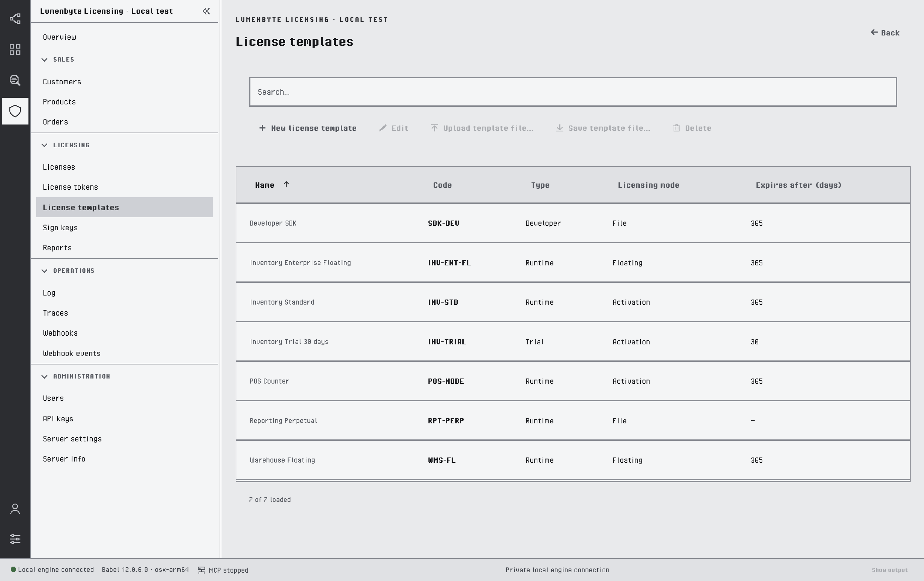Open the sliders settings icon at the rail bottom

(x=15, y=539)
